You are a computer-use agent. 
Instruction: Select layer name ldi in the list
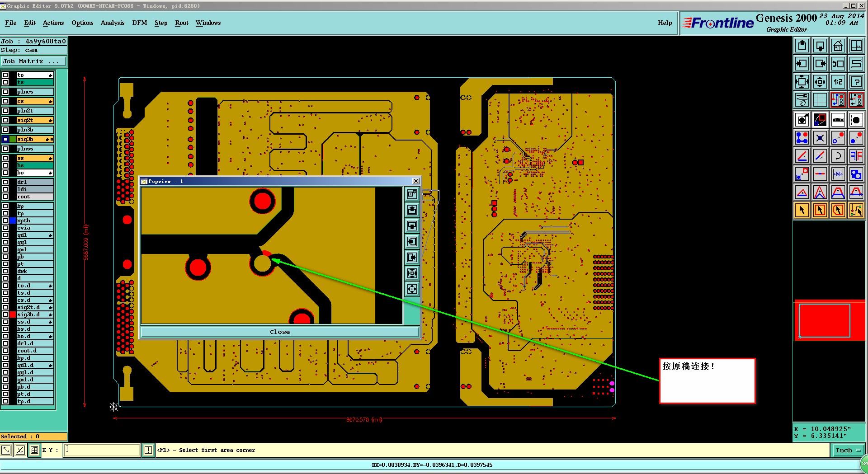35,189
